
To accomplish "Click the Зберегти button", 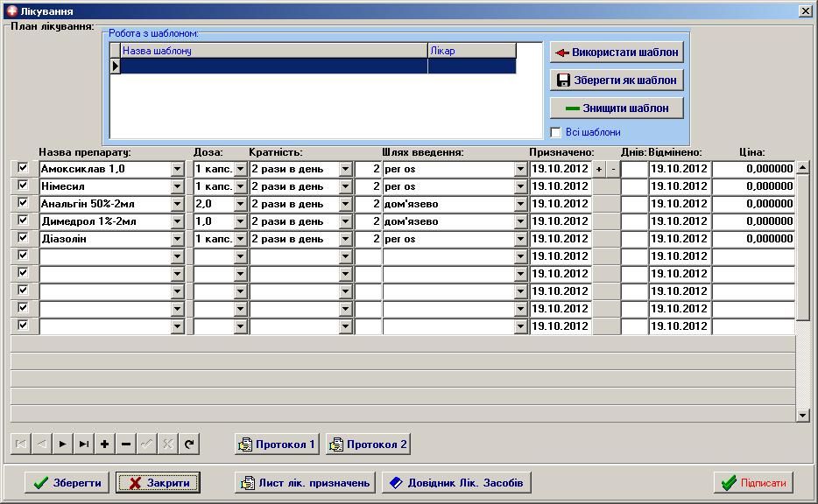I will coord(67,483).
